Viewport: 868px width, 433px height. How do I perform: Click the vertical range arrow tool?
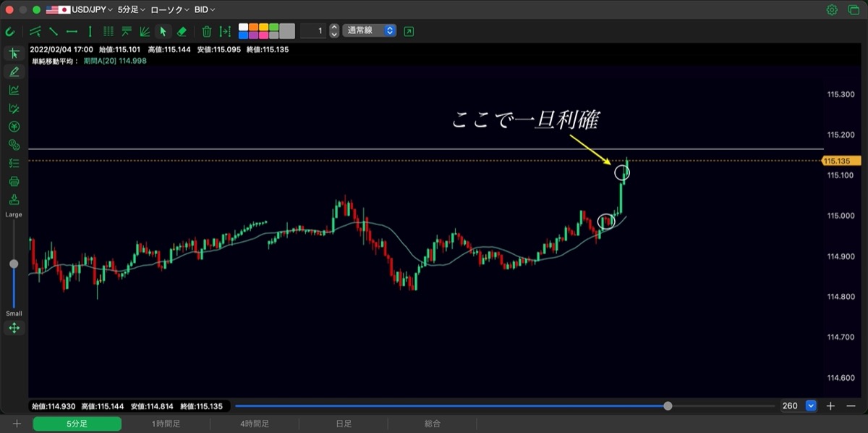tap(225, 31)
